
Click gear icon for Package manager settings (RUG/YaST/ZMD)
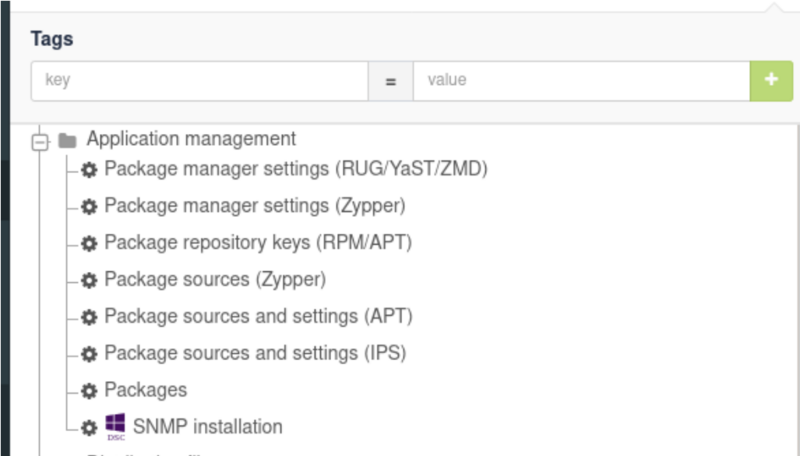click(x=89, y=170)
